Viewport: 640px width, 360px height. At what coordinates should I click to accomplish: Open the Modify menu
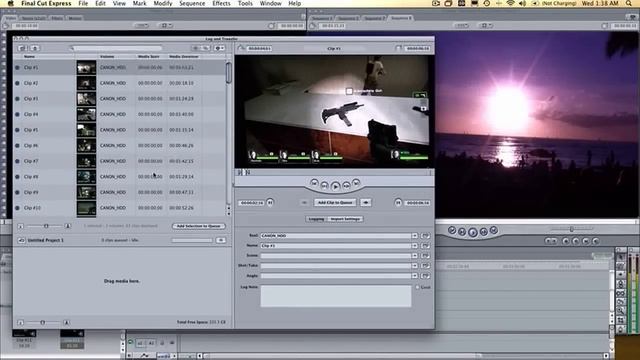click(x=162, y=3)
